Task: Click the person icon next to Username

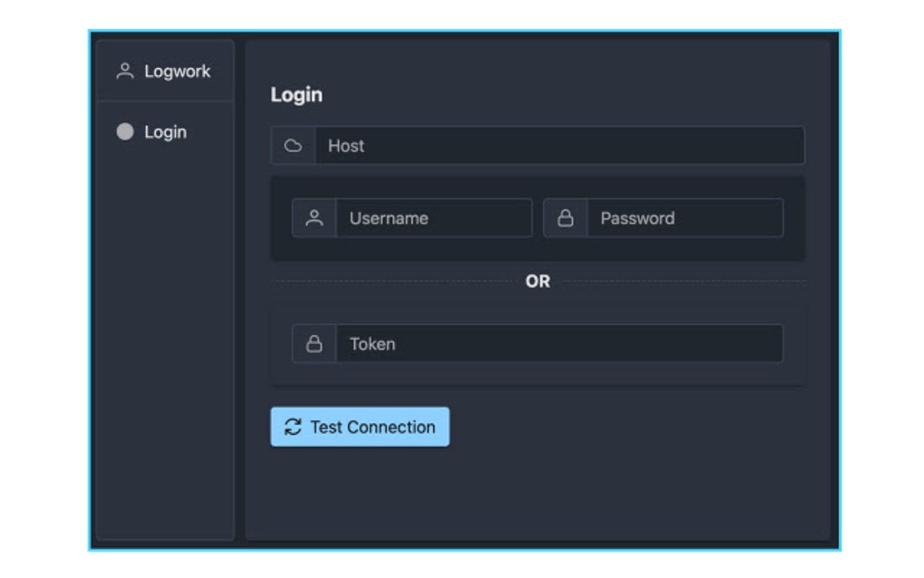Action: (313, 217)
